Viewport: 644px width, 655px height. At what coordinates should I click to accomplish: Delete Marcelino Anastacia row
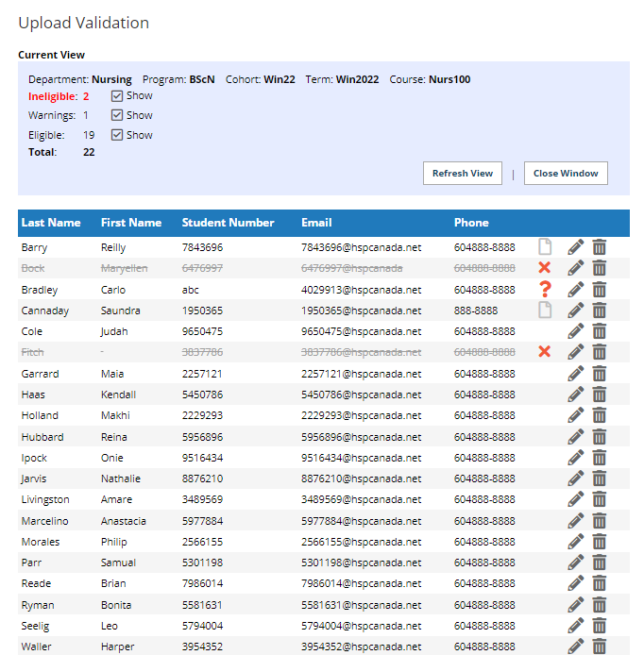(x=600, y=521)
